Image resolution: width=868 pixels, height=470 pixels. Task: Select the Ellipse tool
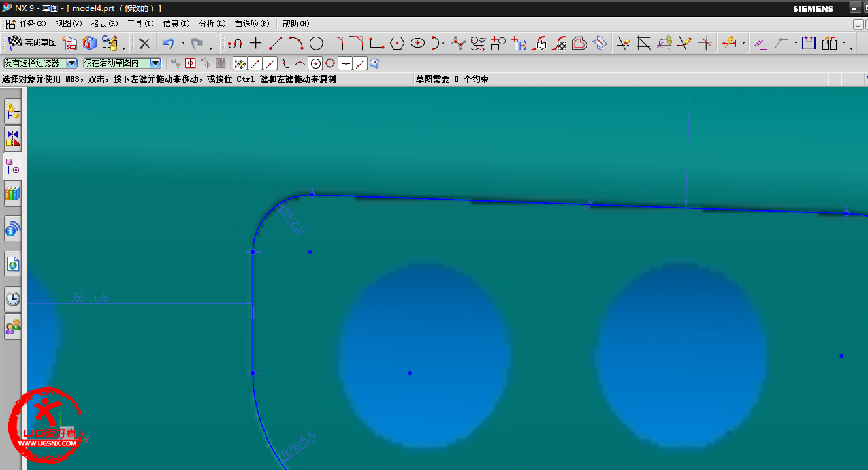[x=417, y=44]
